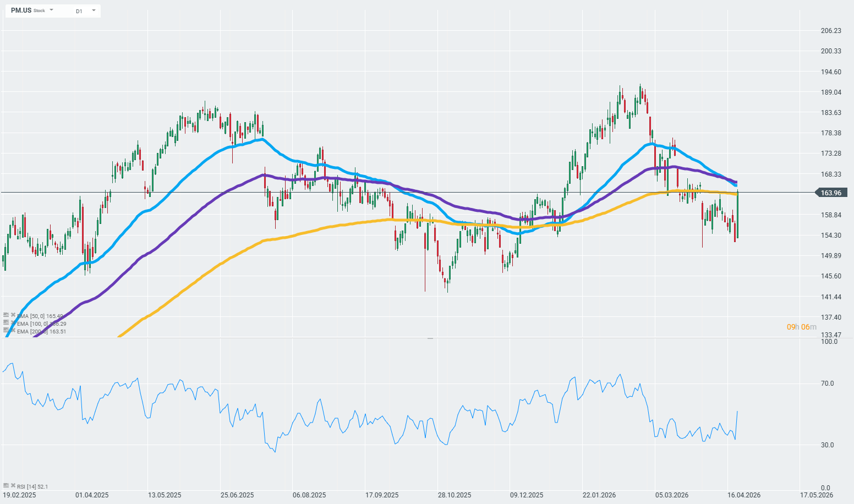Click the 16.04.2026 date on time axis
Screen dimensions: 854x504
743,495
